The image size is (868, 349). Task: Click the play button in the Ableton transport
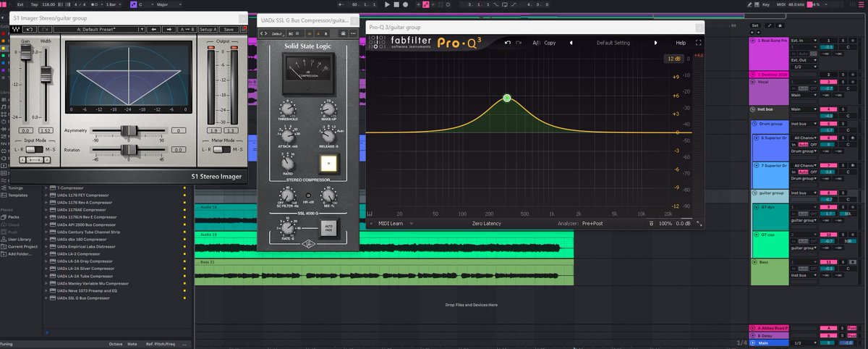click(x=388, y=4)
